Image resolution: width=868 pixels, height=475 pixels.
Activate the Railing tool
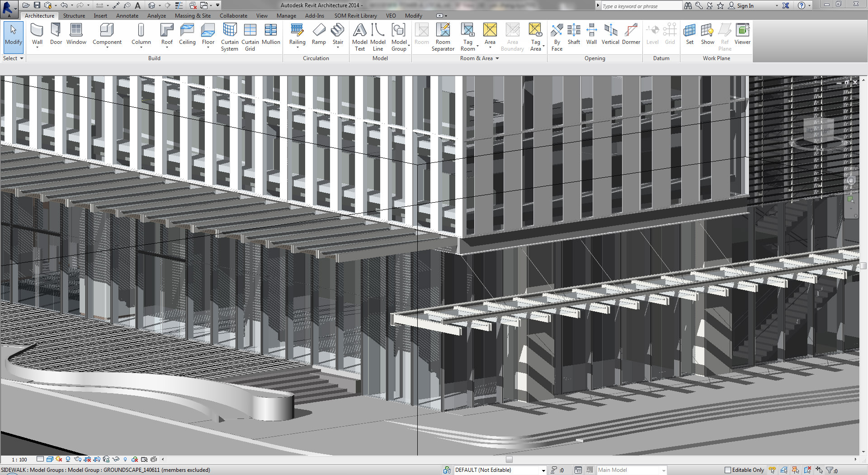coord(297,35)
